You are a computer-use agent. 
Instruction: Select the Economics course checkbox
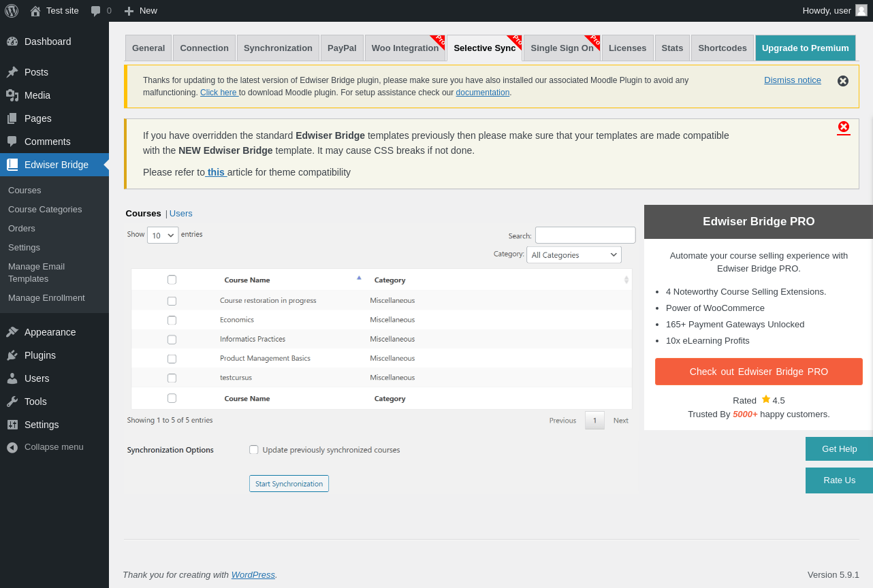pyautogui.click(x=172, y=320)
